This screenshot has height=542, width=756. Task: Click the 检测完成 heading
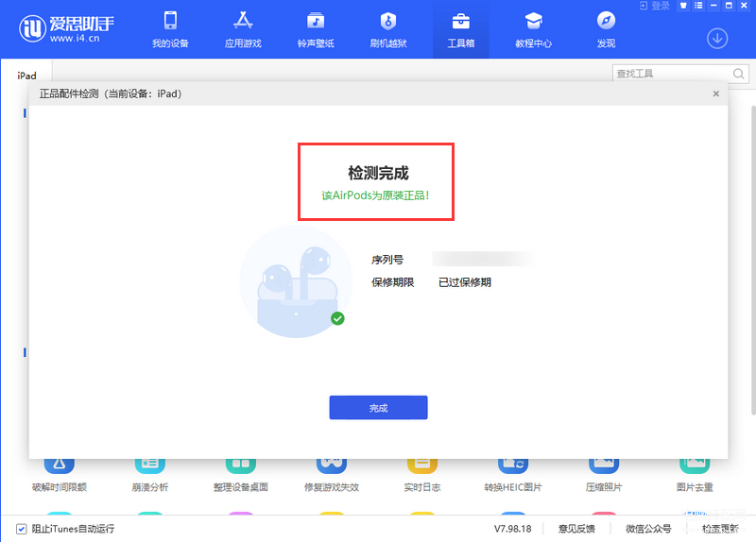click(x=379, y=173)
